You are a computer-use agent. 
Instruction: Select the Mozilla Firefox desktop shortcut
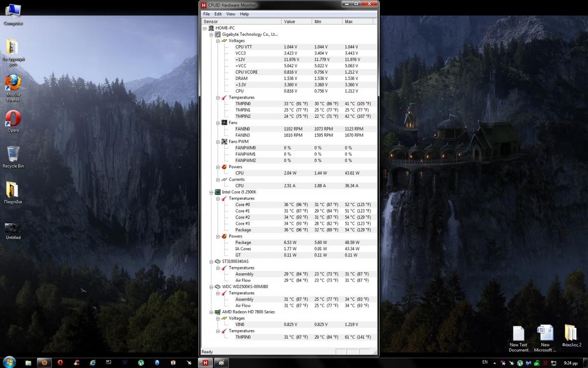pos(13,88)
